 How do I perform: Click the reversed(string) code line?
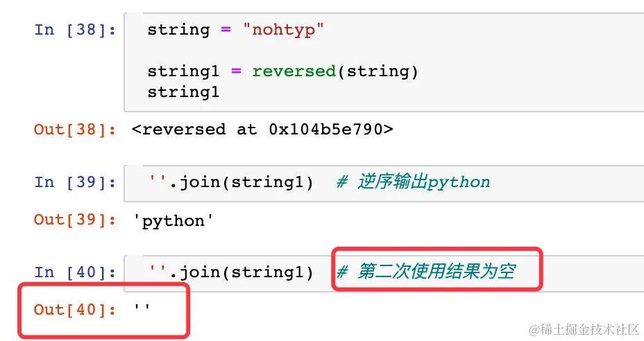[282, 71]
